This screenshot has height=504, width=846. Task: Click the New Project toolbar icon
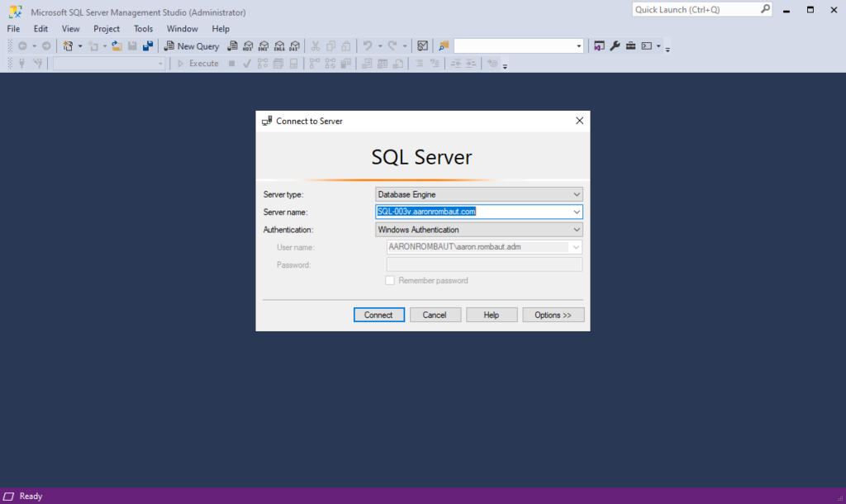click(69, 46)
